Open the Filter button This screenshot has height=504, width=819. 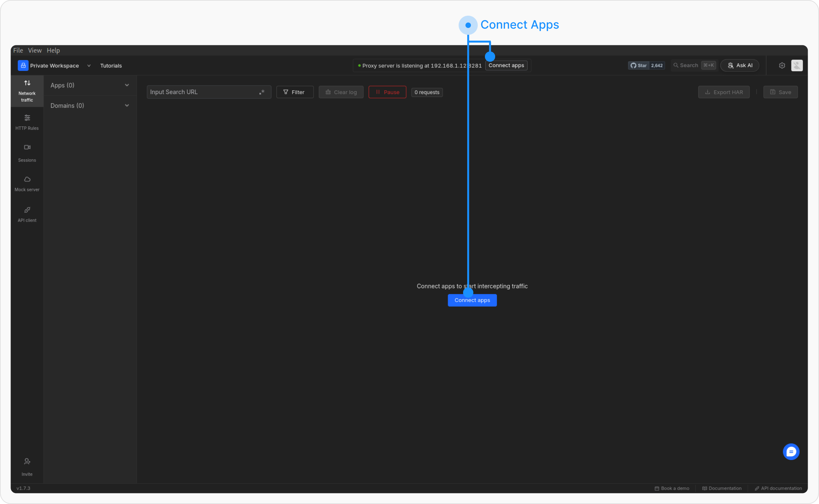tap(294, 92)
